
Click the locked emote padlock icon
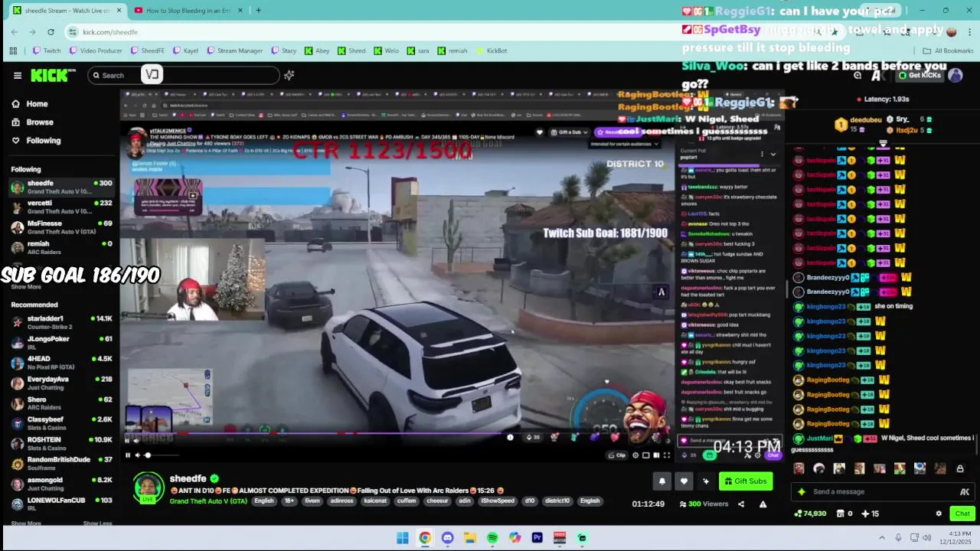960,468
